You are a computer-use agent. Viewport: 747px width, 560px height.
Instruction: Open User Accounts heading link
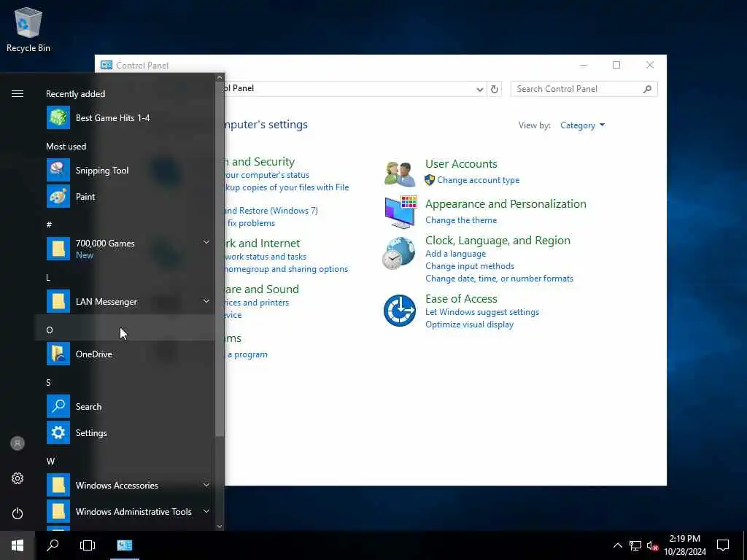[461, 164]
